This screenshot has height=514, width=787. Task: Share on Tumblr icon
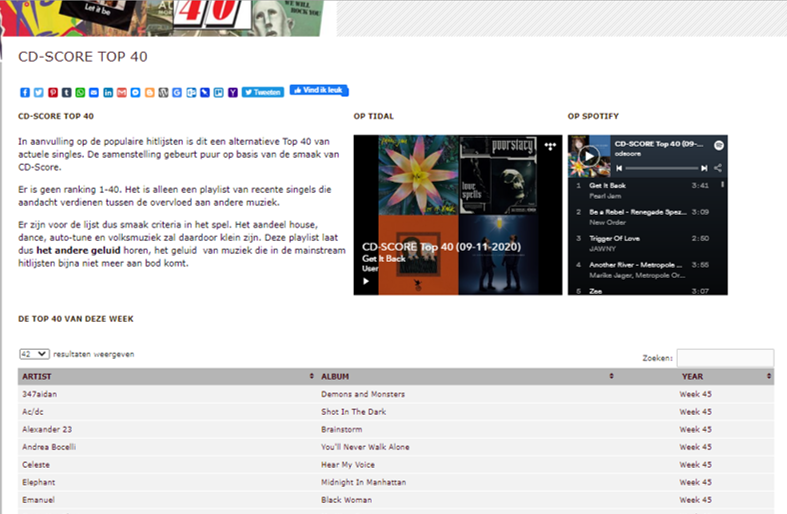66,92
